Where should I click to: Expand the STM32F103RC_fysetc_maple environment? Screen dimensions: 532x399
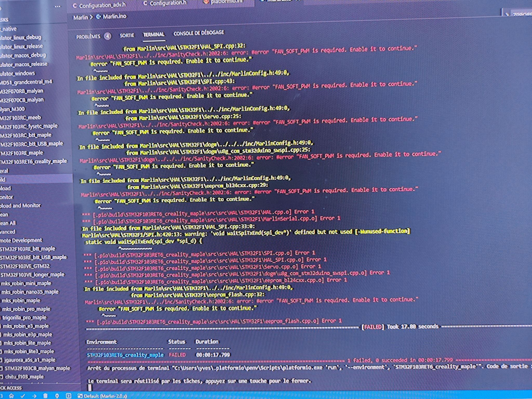click(x=29, y=126)
